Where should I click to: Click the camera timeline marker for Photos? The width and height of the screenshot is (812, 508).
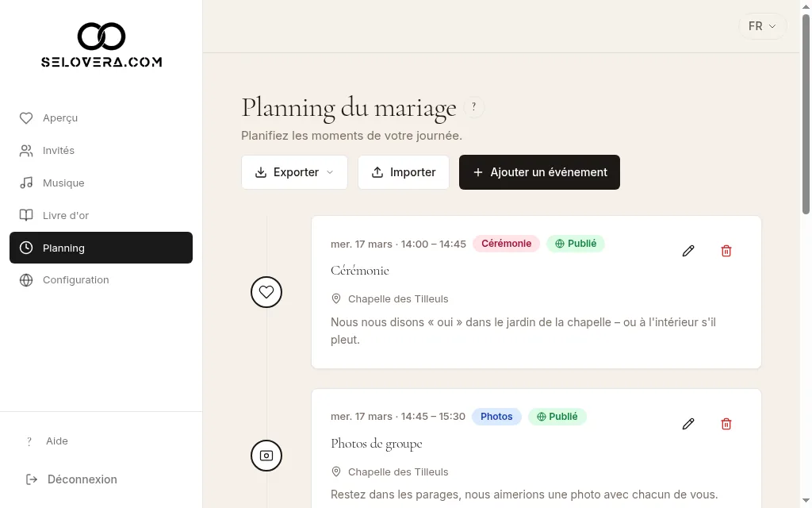266,456
